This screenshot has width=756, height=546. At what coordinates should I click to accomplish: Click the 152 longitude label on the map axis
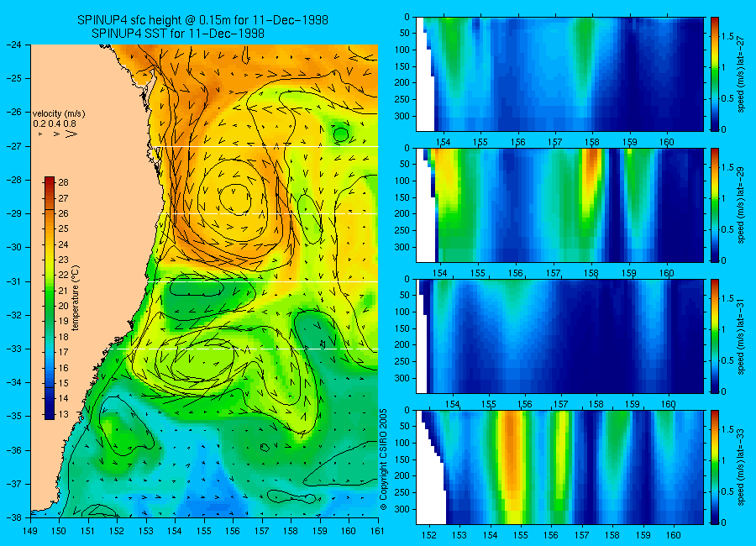coord(117,531)
